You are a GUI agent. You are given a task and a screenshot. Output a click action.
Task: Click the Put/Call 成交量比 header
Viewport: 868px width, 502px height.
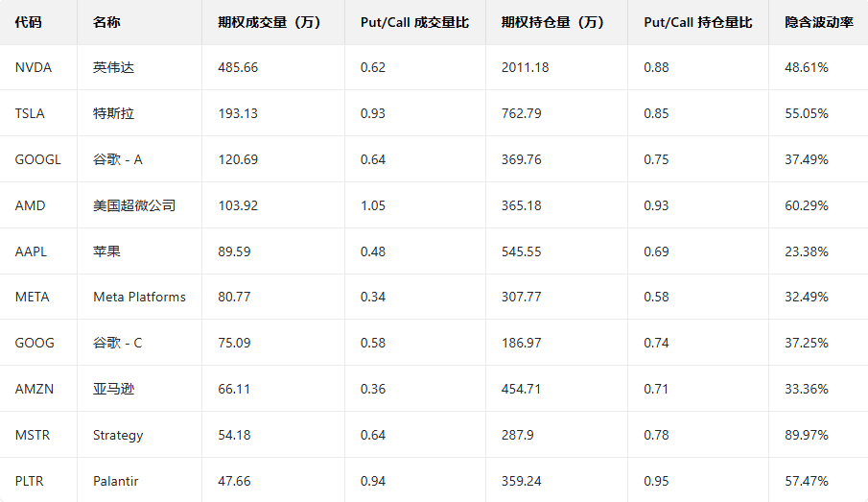[x=414, y=22]
